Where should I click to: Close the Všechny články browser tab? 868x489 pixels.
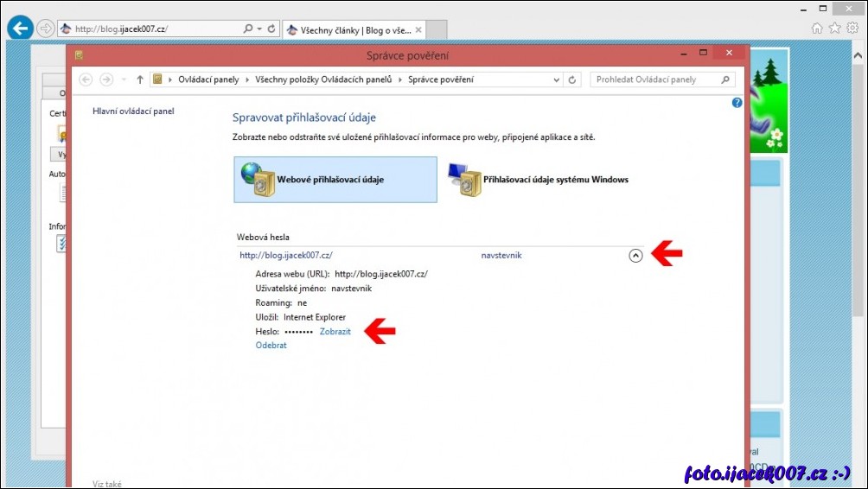[x=419, y=29]
